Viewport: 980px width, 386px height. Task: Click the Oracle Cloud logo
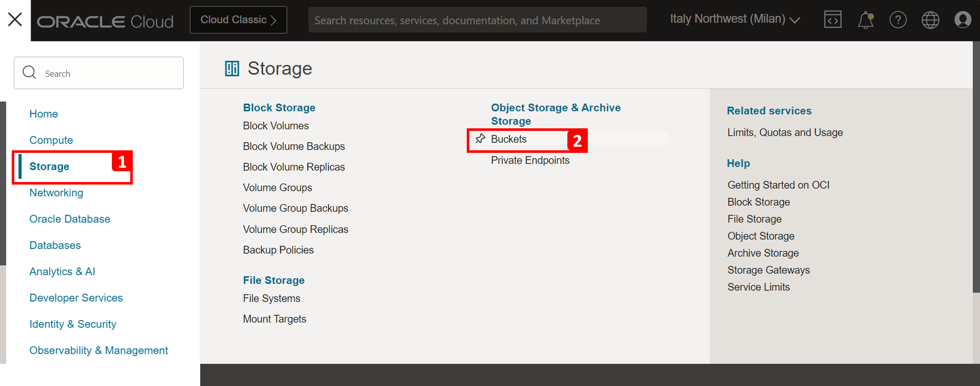click(x=105, y=21)
